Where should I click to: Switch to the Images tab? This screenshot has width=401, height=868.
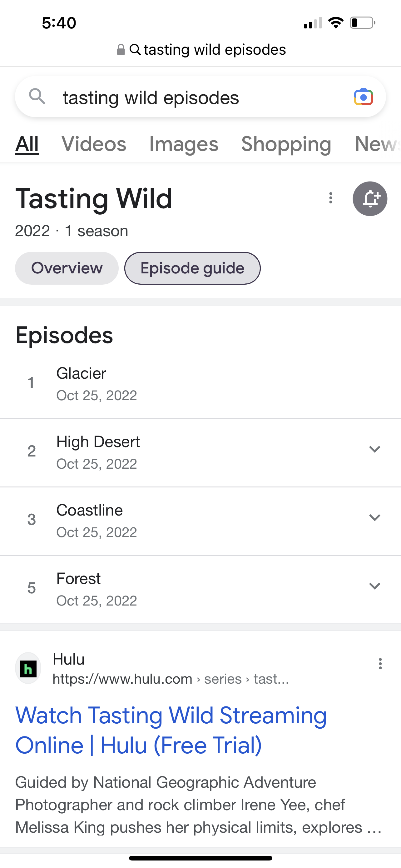pyautogui.click(x=184, y=144)
